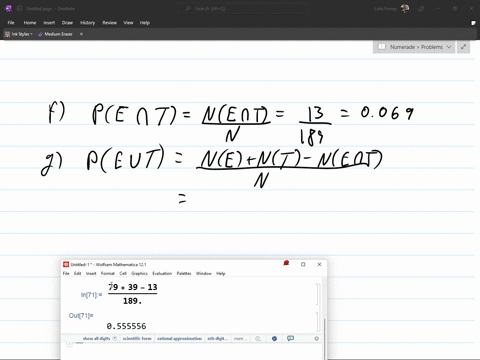Viewport: 480px width, 360px height.
Task: Click the 0.555556 output value
Action: point(126,326)
